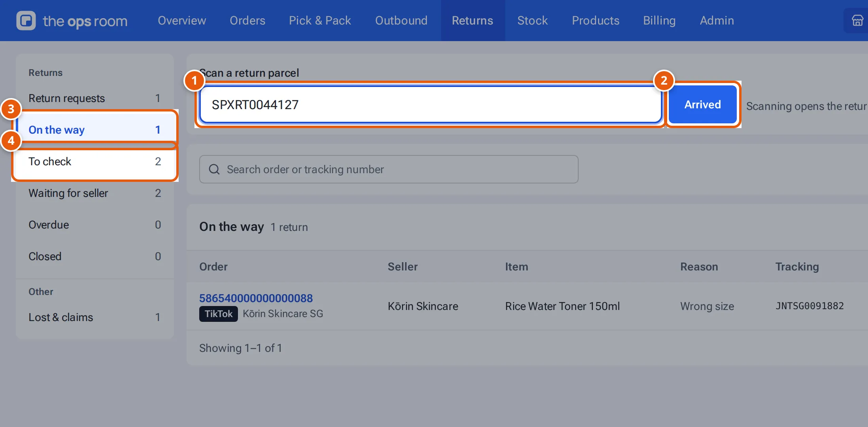Select Return requests in the sidebar
The height and width of the screenshot is (427, 868).
[x=95, y=98]
